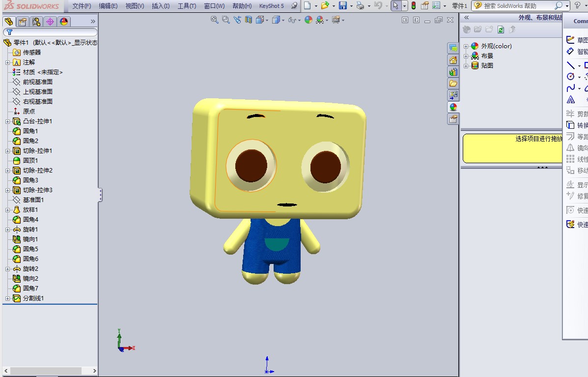The width and height of the screenshot is (588, 377).
Task: Click the Save floppy disk icon
Action: (343, 5)
